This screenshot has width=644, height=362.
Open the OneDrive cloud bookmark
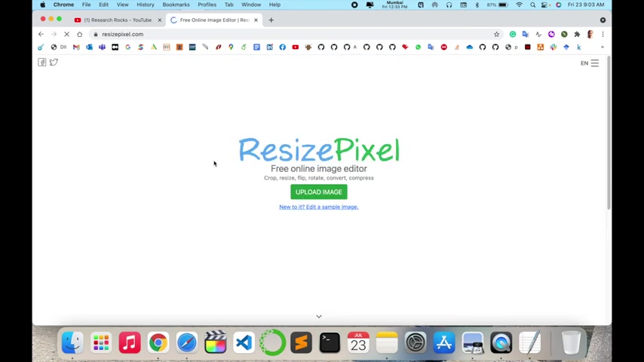click(470, 48)
